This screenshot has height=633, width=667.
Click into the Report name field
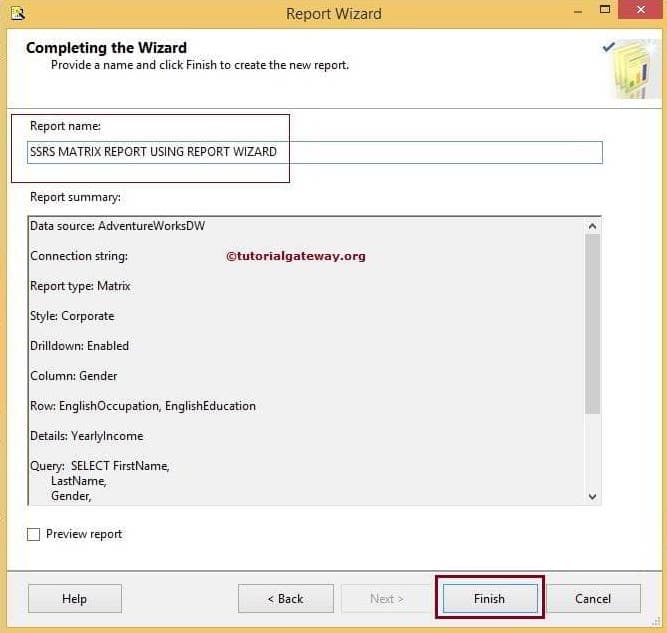click(315, 152)
